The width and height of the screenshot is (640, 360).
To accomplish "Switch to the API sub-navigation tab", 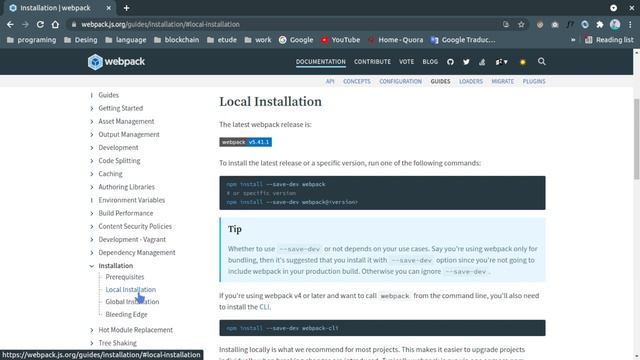I will [330, 81].
